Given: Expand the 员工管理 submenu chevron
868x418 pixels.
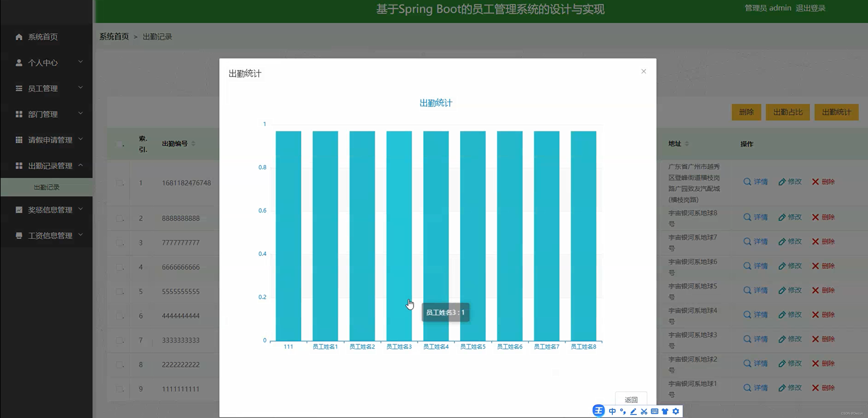Looking at the screenshot, I should pyautogui.click(x=81, y=88).
